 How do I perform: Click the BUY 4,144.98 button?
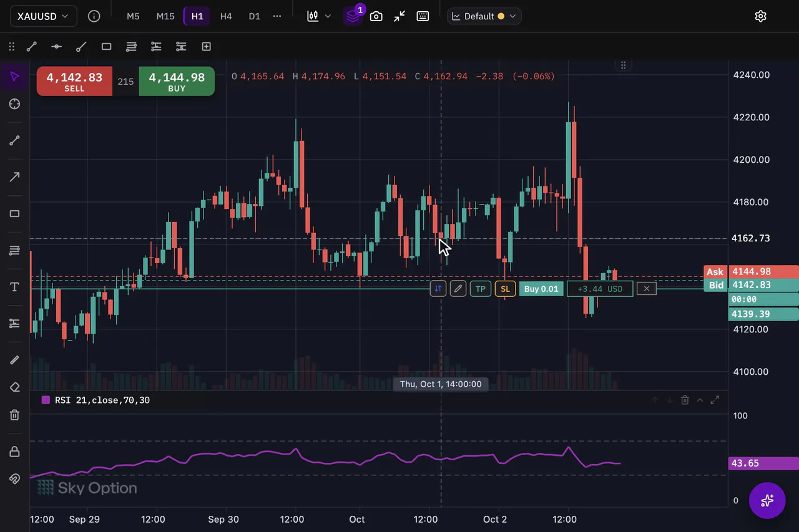point(177,81)
